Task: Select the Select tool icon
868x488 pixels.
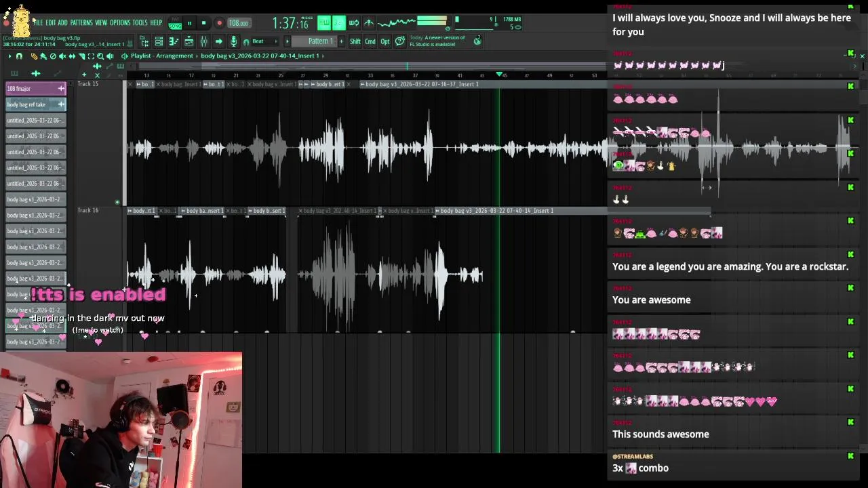Action: pyautogui.click(x=91, y=56)
